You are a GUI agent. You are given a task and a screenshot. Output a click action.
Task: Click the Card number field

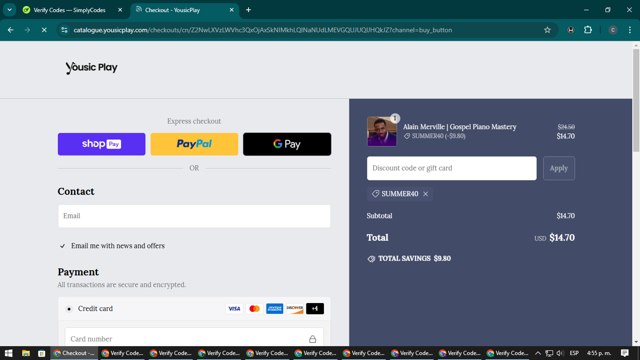click(194, 339)
